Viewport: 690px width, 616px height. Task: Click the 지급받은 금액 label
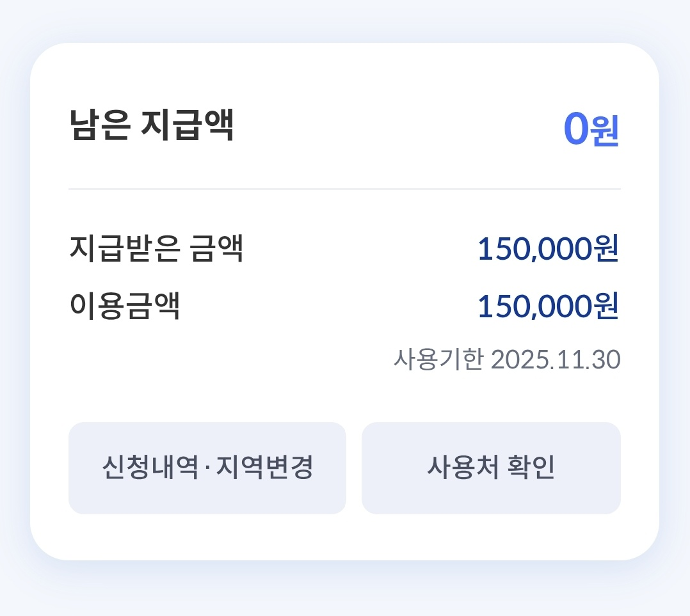click(156, 249)
